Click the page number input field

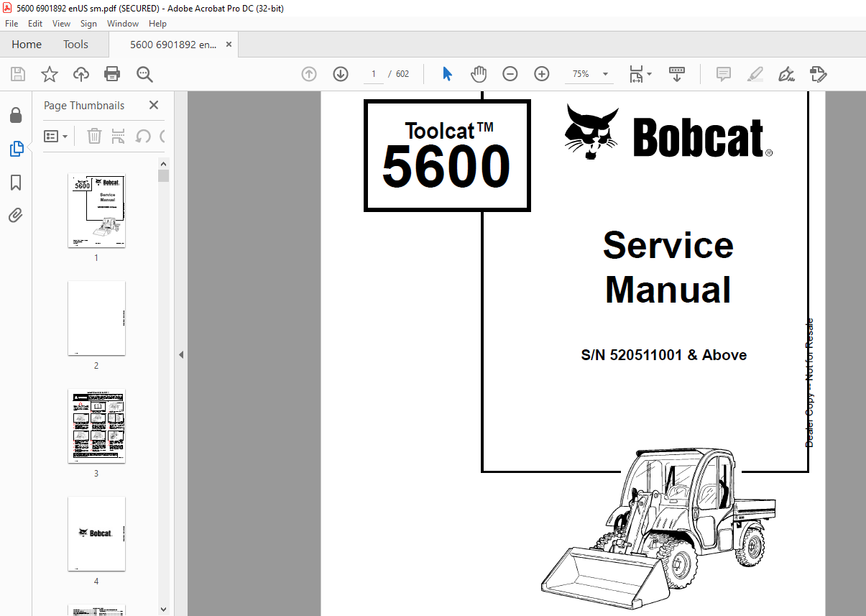click(374, 74)
